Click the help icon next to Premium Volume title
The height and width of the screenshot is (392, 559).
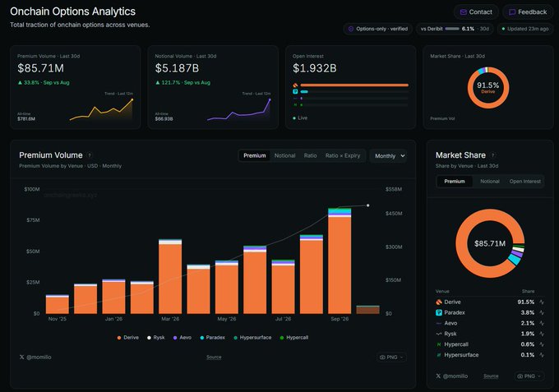(90, 155)
